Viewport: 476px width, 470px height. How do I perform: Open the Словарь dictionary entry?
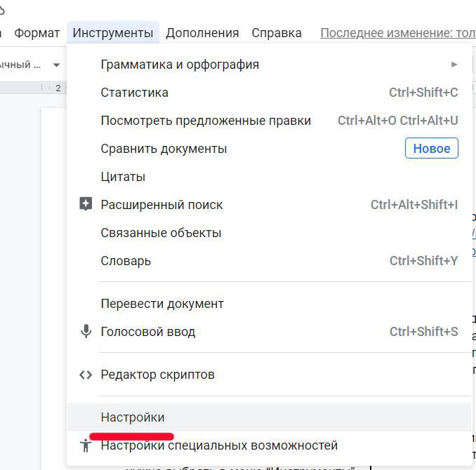pyautogui.click(x=126, y=261)
